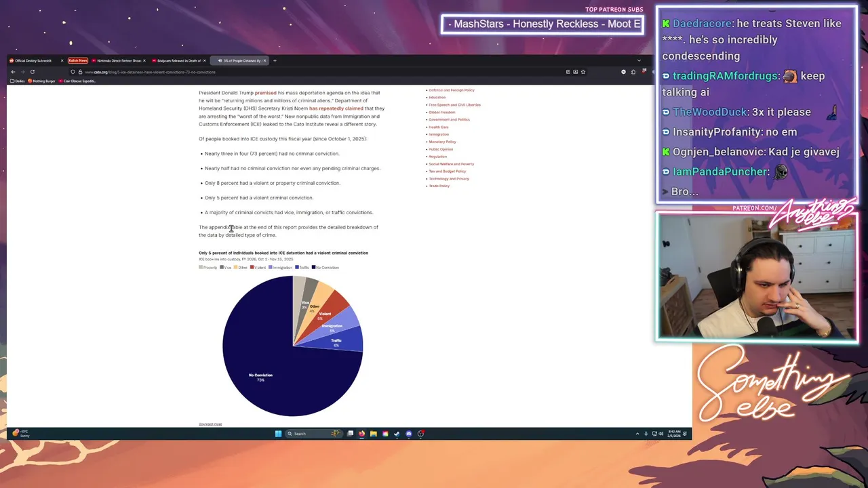
Task: Open the Dailies bookmark folder
Action: (x=18, y=81)
